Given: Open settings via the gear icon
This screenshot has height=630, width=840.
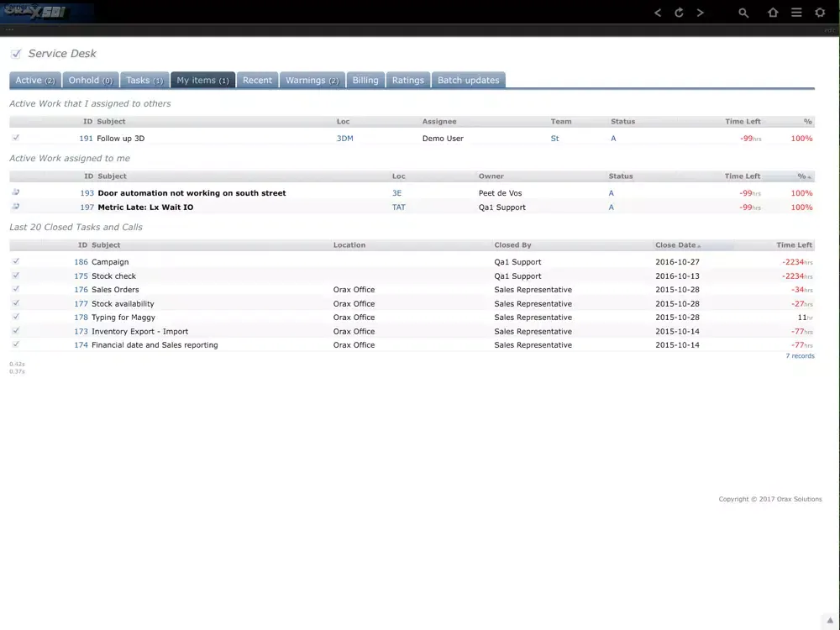Looking at the screenshot, I should click(x=820, y=13).
